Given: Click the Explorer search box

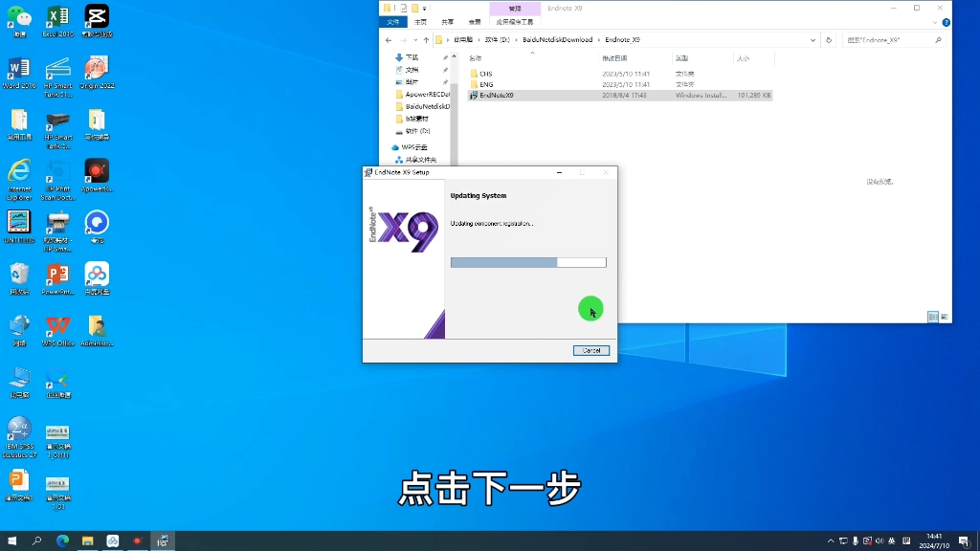Looking at the screenshot, I should [892, 40].
